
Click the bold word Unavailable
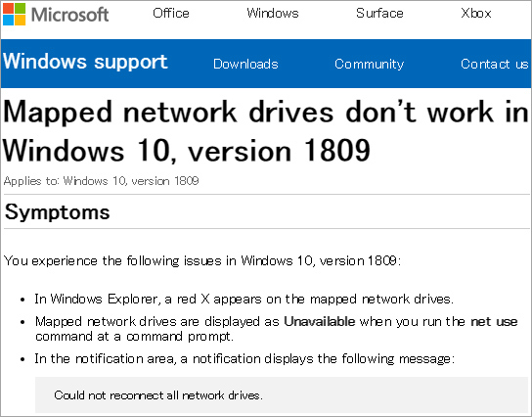coord(320,321)
